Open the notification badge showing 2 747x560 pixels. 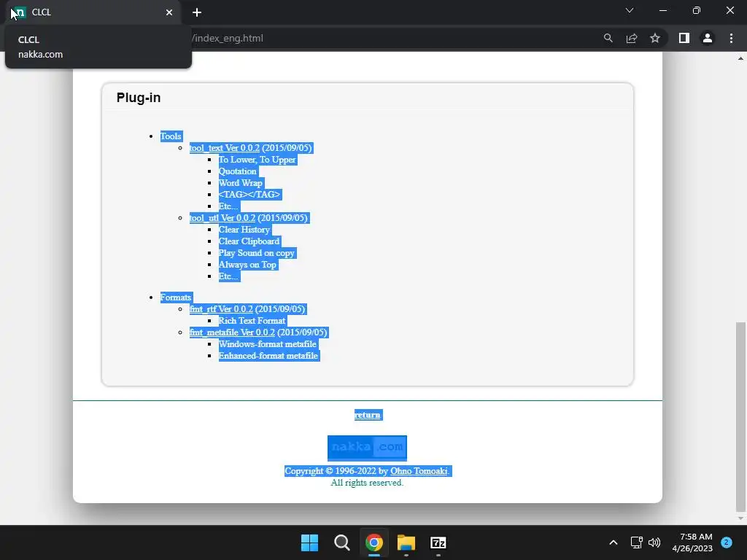pos(727,542)
